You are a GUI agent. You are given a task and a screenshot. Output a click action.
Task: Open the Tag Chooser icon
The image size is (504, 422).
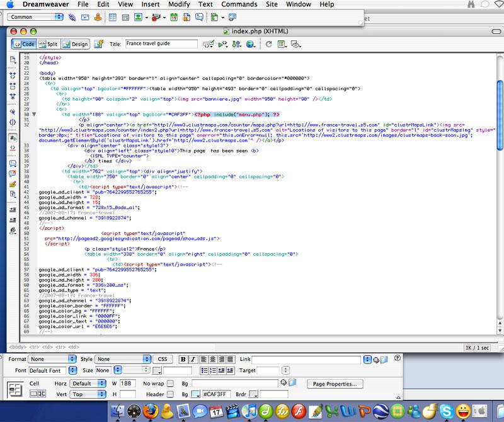232,17
